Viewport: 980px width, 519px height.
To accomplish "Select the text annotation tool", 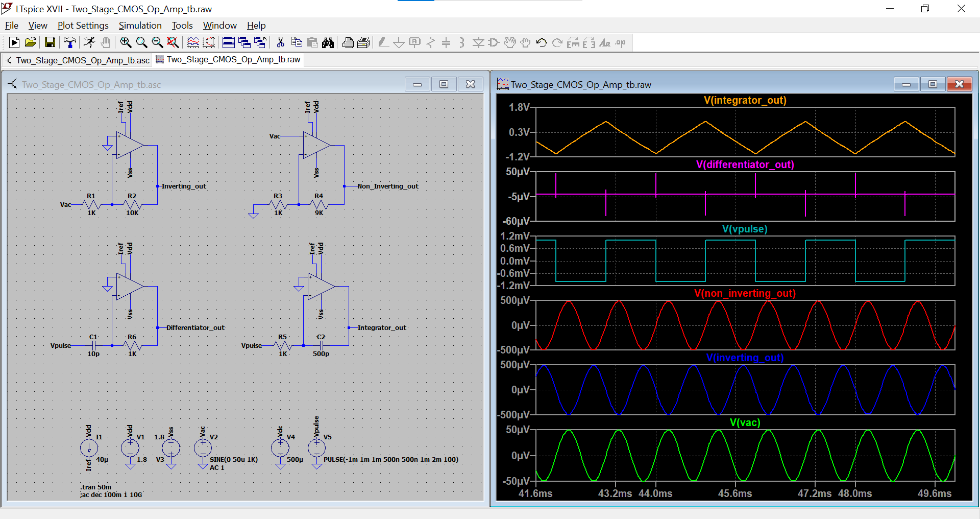I will click(x=605, y=42).
